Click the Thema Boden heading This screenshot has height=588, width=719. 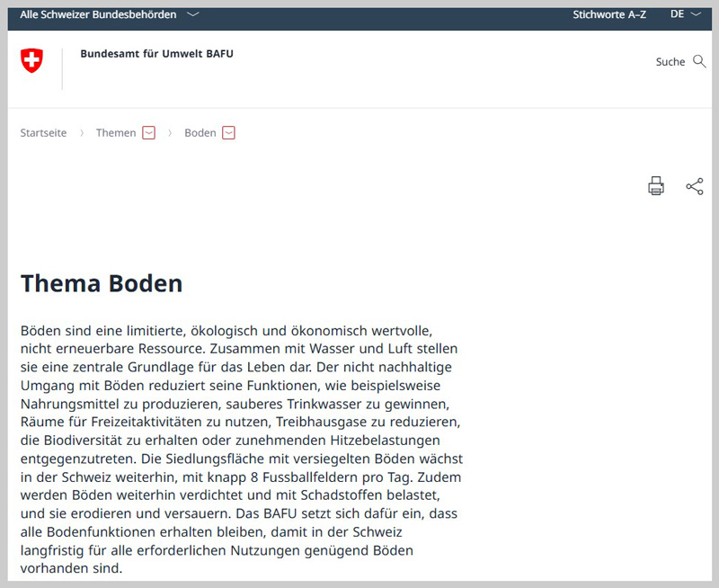[x=102, y=283]
